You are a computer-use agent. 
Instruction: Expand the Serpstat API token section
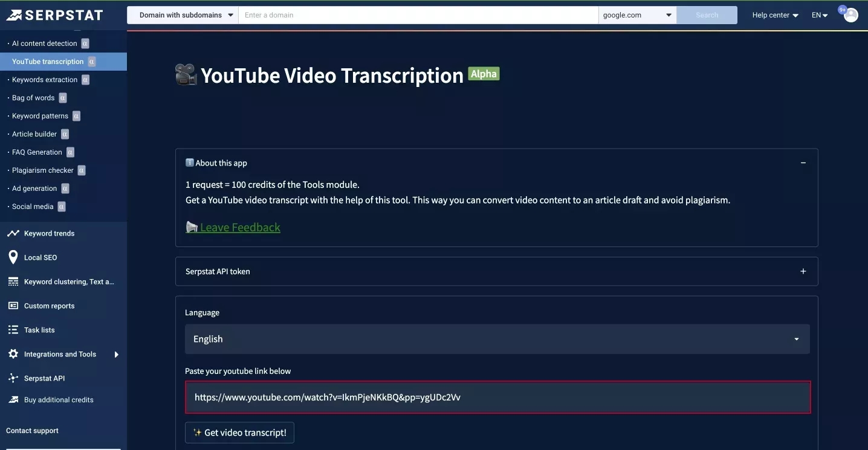[803, 272]
